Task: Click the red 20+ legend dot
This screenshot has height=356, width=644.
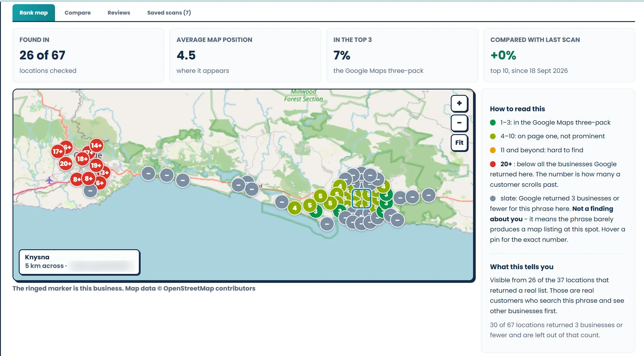Action: (x=493, y=164)
